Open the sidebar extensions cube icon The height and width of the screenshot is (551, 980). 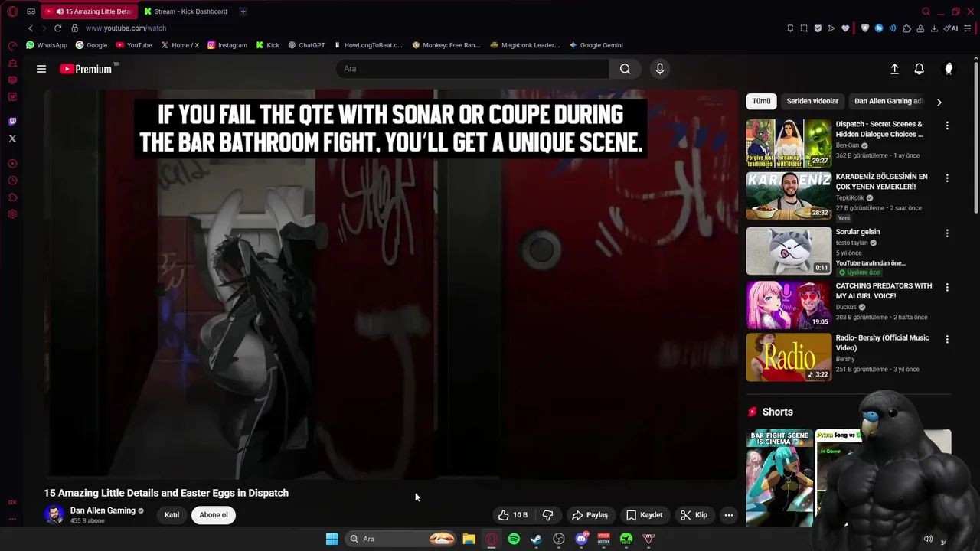pyautogui.click(x=12, y=197)
